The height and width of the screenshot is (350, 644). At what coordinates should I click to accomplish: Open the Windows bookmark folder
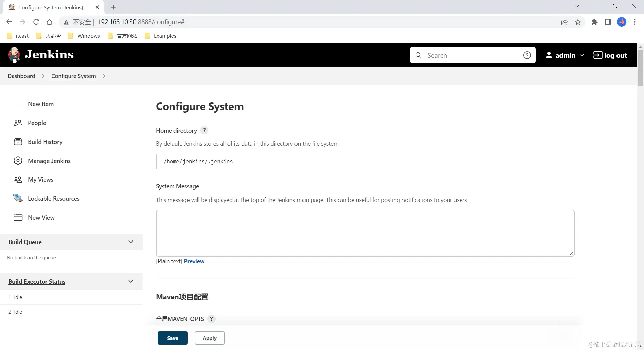click(84, 36)
